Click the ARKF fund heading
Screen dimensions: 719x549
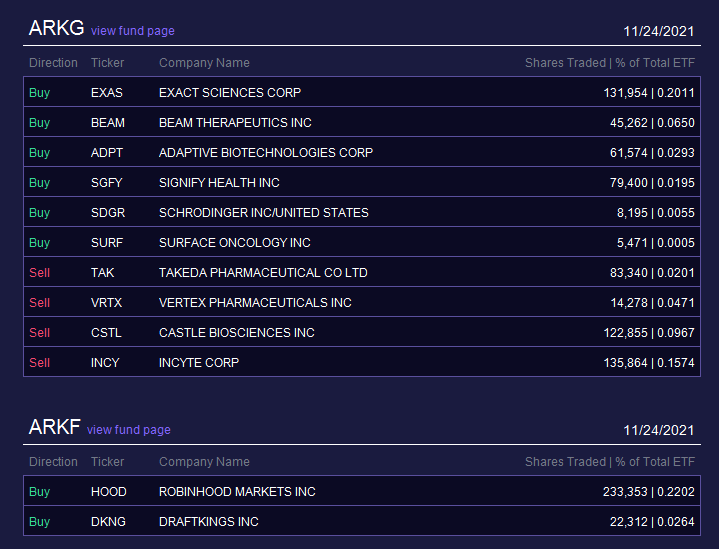[55, 427]
